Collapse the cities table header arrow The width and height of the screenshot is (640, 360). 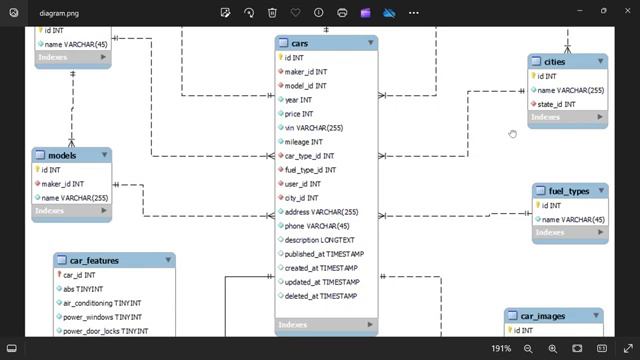click(x=600, y=61)
